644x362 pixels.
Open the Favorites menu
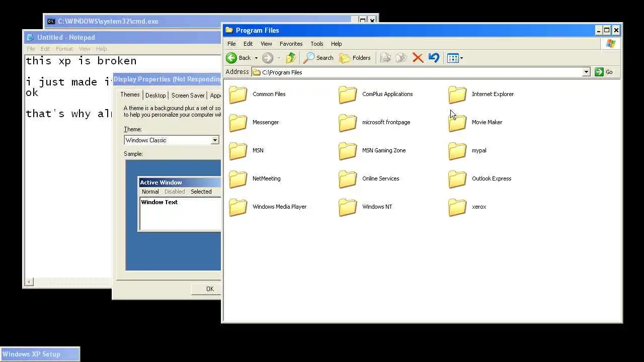click(291, 44)
